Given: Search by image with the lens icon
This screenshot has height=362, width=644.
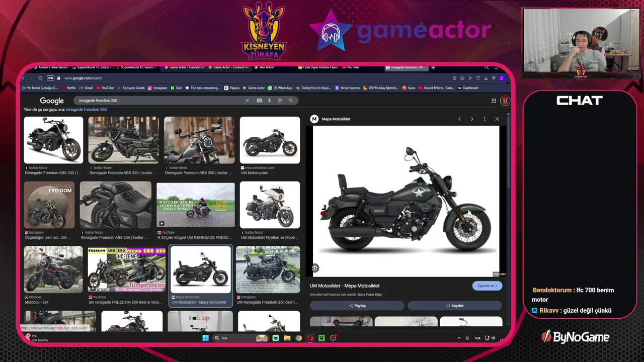Looking at the screenshot, I should pyautogui.click(x=280, y=101).
